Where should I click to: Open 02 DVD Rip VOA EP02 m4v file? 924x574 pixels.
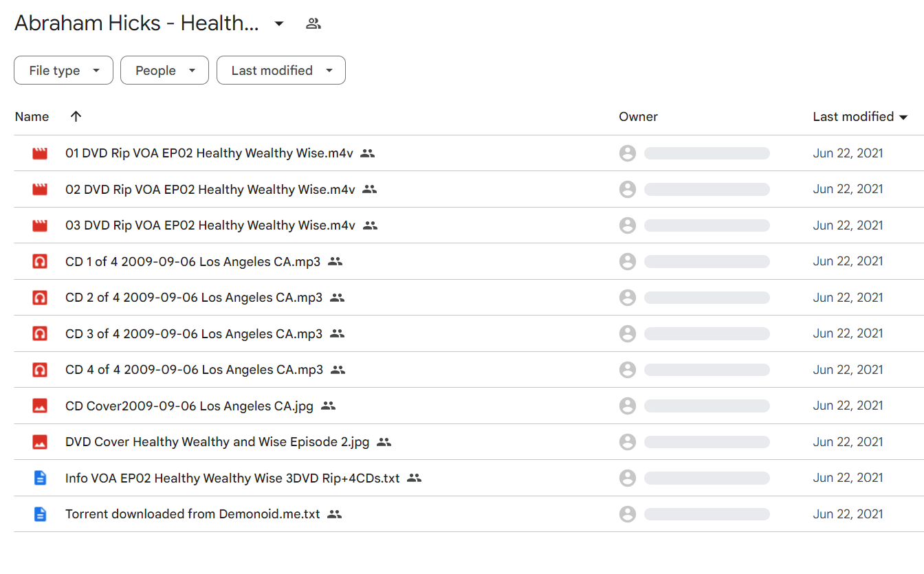[210, 189]
